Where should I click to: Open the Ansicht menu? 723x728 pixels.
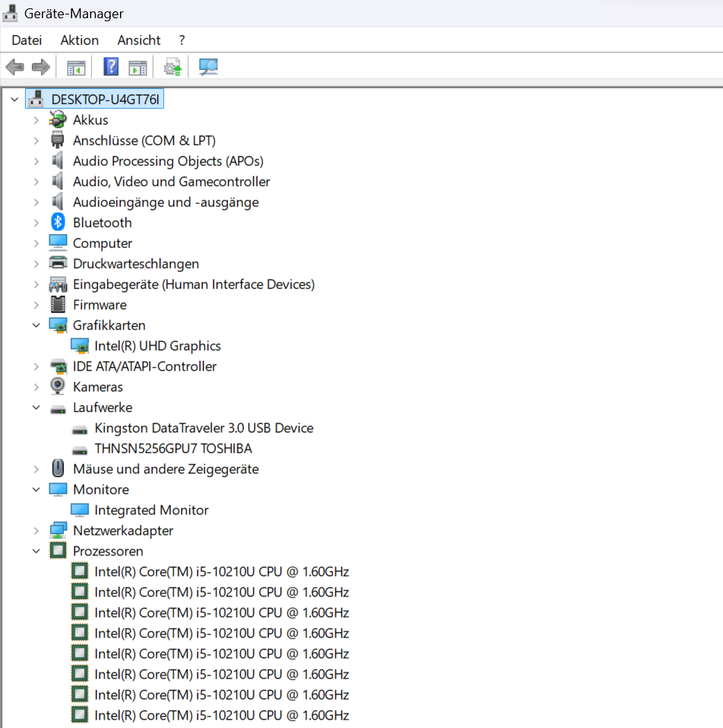coord(139,40)
